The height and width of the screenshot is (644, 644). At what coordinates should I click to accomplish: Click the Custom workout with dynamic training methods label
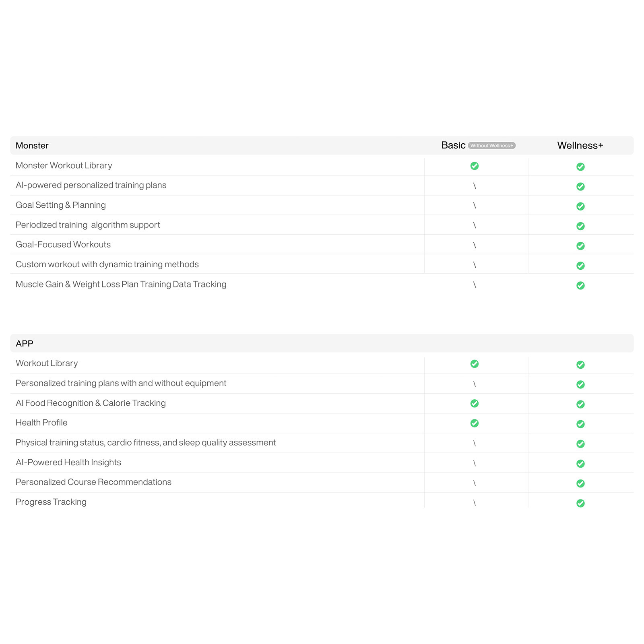coord(107,264)
